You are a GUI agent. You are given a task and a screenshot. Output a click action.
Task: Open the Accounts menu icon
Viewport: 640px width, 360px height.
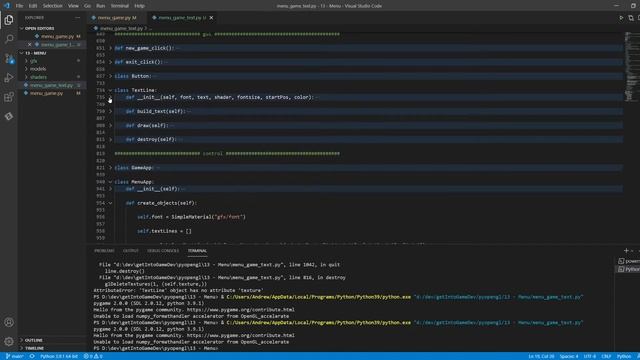9,322
